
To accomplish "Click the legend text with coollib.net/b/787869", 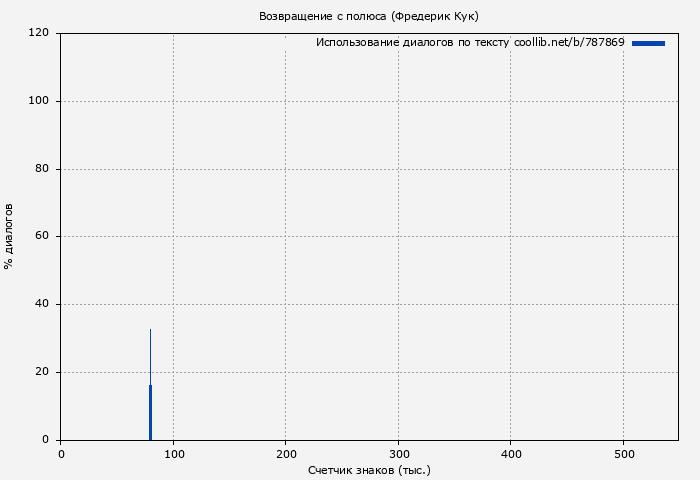I will (469, 43).
